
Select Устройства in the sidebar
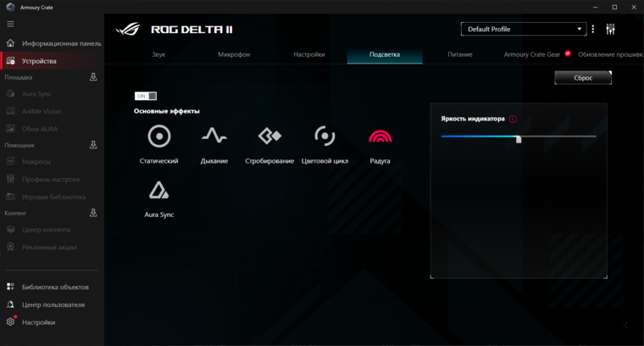point(53,61)
